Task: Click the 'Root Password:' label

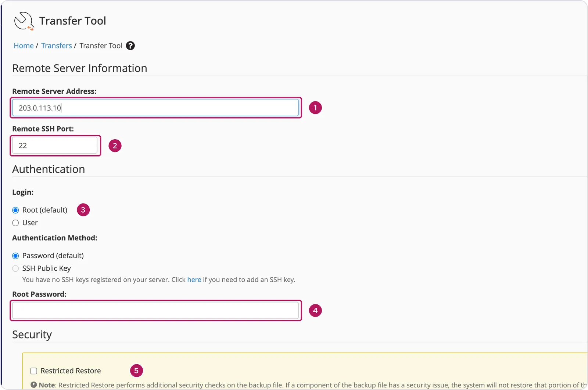Action: [x=39, y=294]
